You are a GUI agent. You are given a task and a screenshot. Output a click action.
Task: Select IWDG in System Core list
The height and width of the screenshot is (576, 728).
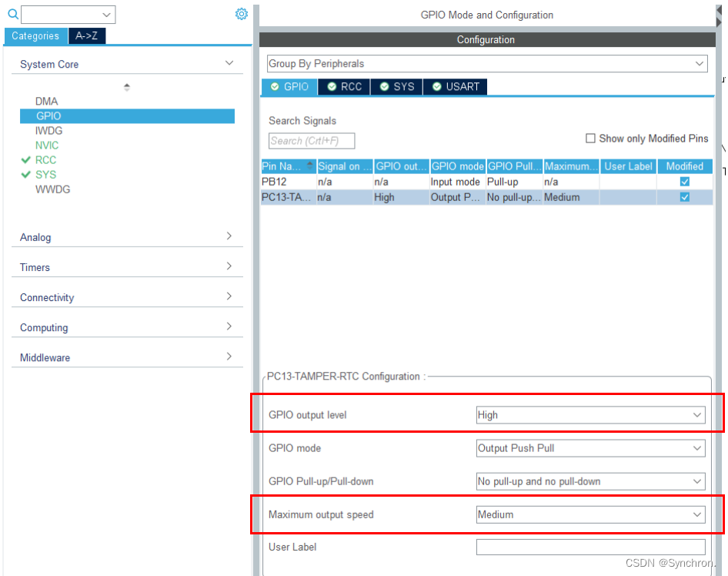(x=48, y=131)
